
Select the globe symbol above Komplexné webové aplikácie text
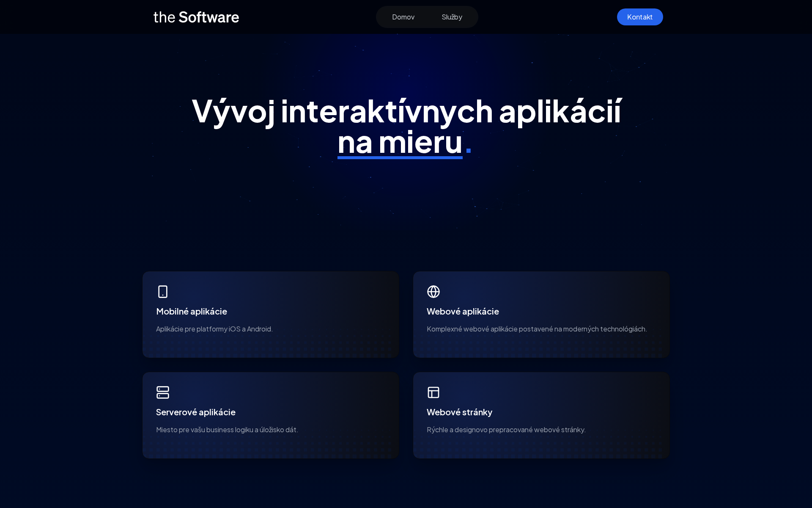(433, 291)
